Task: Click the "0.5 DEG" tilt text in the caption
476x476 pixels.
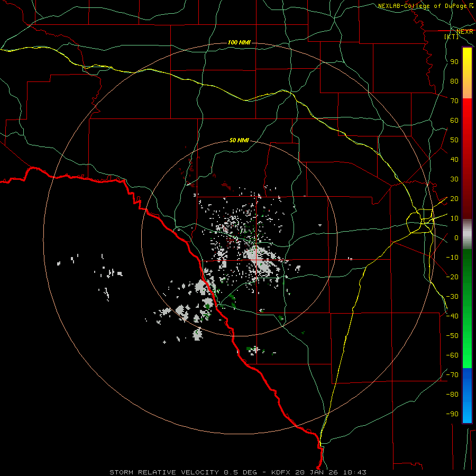Action: pos(240,472)
